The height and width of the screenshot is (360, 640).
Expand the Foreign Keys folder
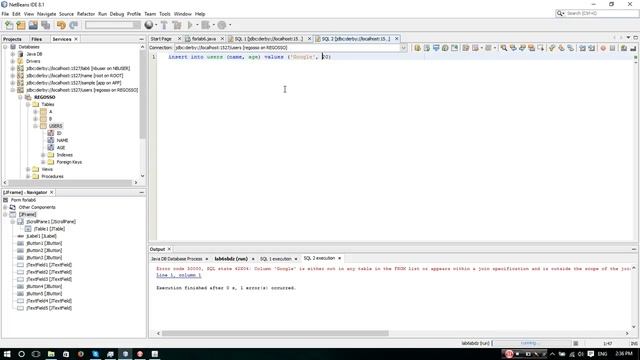[x=43, y=162]
